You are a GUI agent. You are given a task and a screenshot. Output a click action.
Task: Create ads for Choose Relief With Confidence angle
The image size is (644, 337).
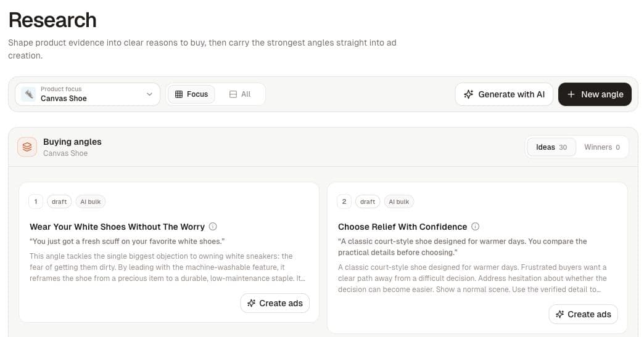coord(583,314)
